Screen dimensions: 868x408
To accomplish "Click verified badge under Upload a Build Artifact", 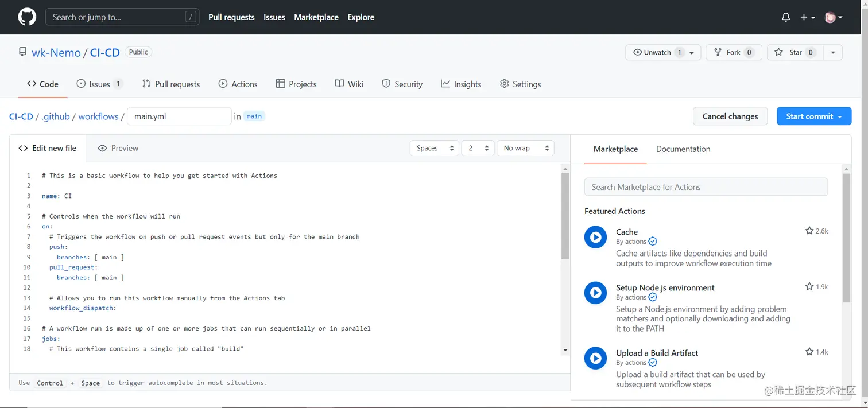I will click(x=653, y=363).
